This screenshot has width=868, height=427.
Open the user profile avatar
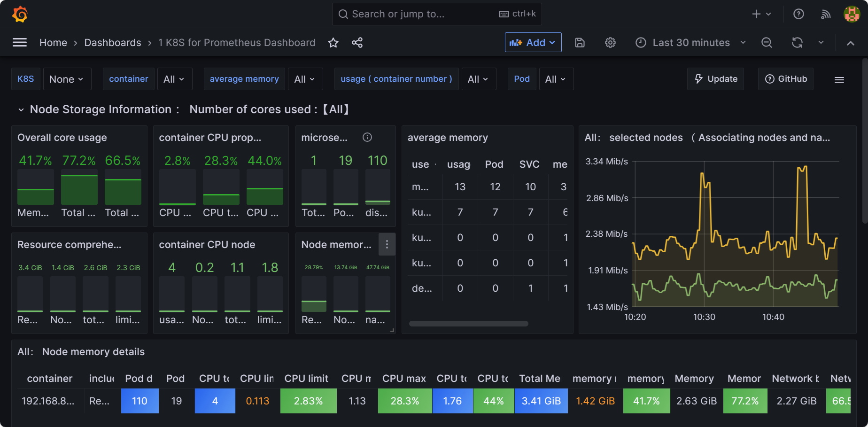(852, 14)
